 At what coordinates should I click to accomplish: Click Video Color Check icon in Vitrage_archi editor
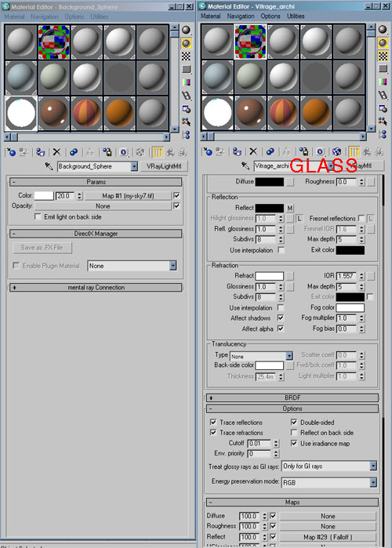[383, 82]
